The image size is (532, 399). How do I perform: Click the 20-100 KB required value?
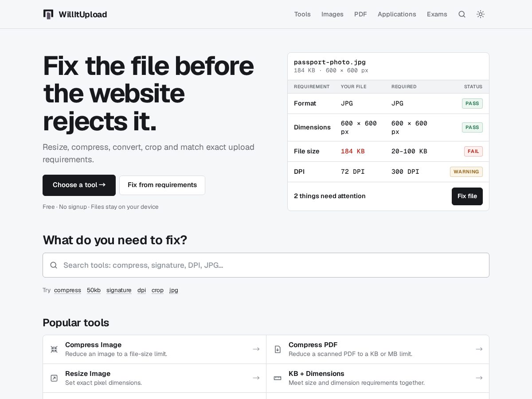click(409, 151)
